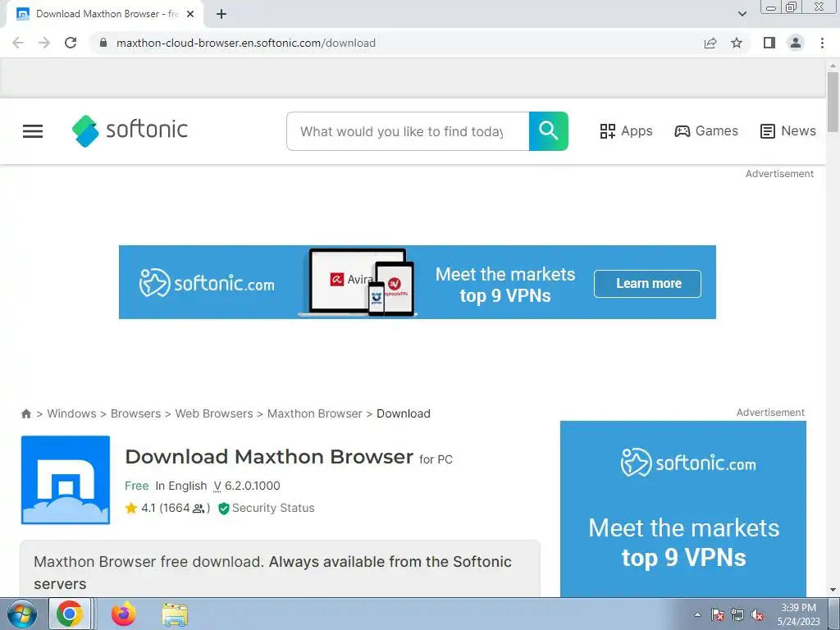Screen dimensions: 840x630
Task: Open the tab search dropdown chevron
Action: coord(742,14)
